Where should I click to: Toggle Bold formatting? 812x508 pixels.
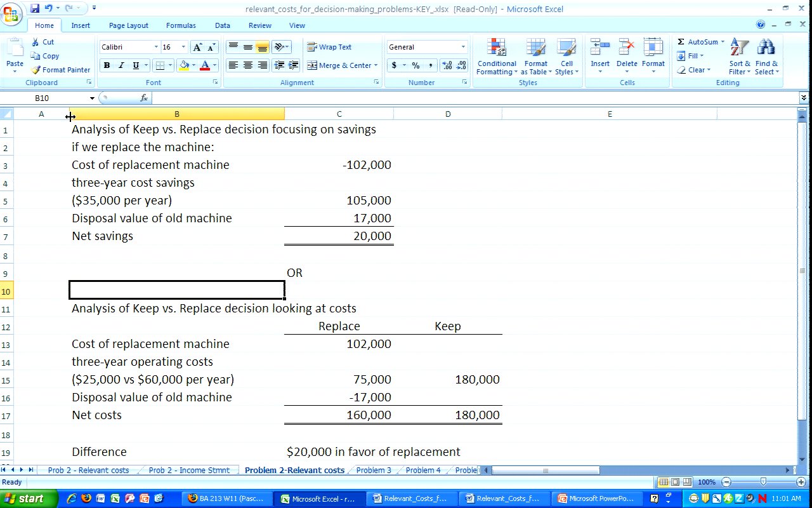(x=107, y=65)
